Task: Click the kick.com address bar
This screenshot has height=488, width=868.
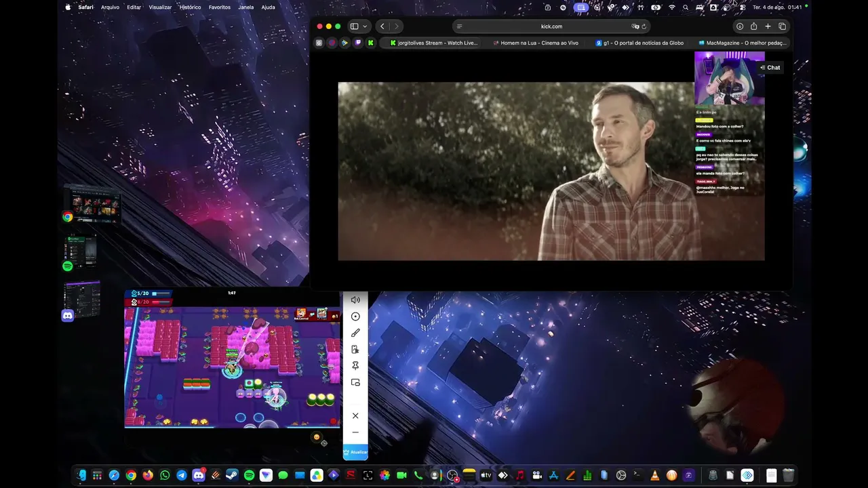Action: [551, 26]
